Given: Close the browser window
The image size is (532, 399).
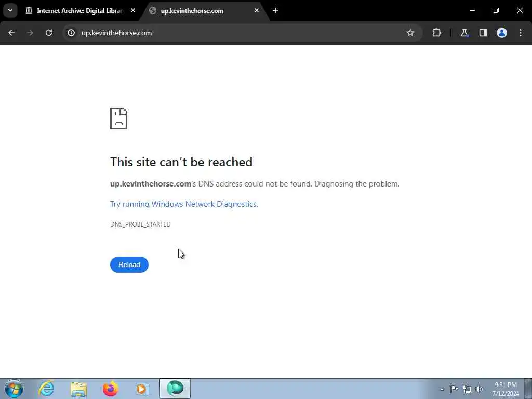Looking at the screenshot, I should 520,10.
